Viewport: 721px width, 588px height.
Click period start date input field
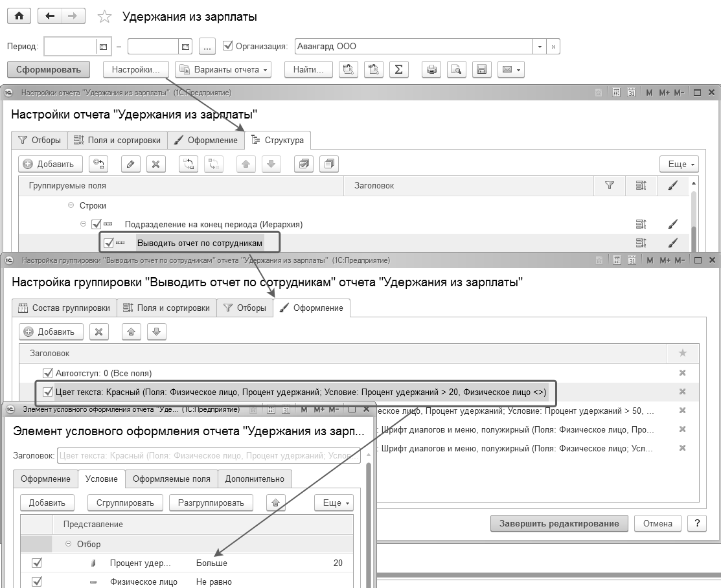70,47
